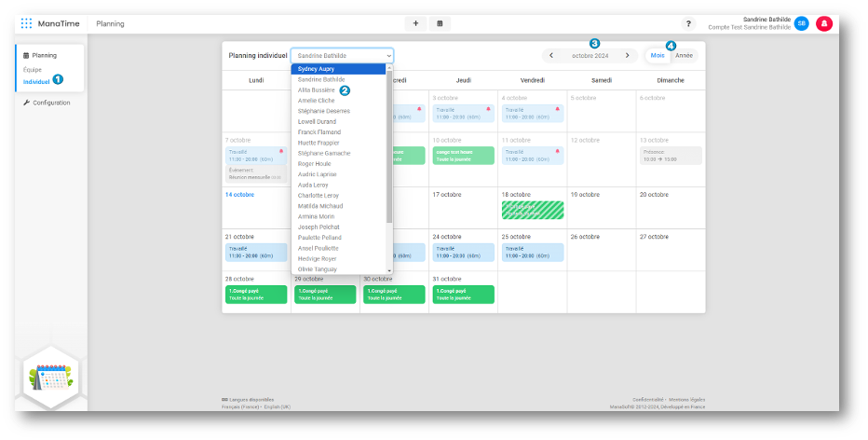
Task: Open Équipe planning in sidebar
Action: (x=33, y=70)
